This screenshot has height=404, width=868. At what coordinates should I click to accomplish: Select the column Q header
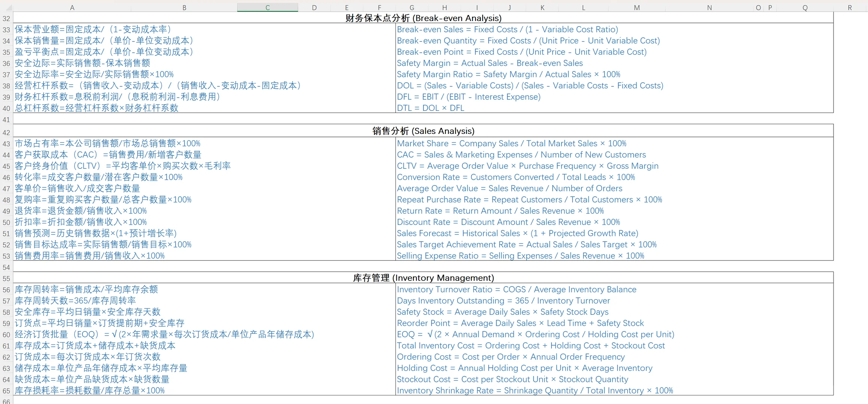point(805,7)
